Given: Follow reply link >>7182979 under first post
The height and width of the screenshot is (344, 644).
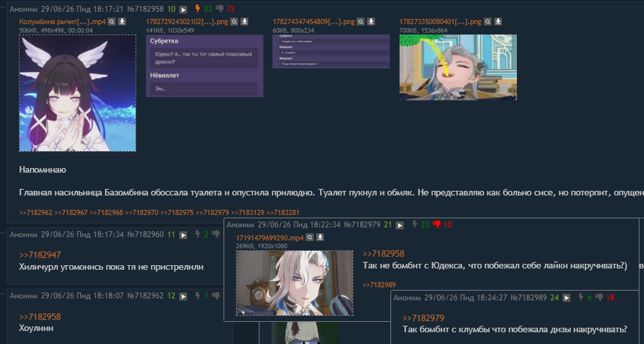Looking at the screenshot, I should pos(212,212).
